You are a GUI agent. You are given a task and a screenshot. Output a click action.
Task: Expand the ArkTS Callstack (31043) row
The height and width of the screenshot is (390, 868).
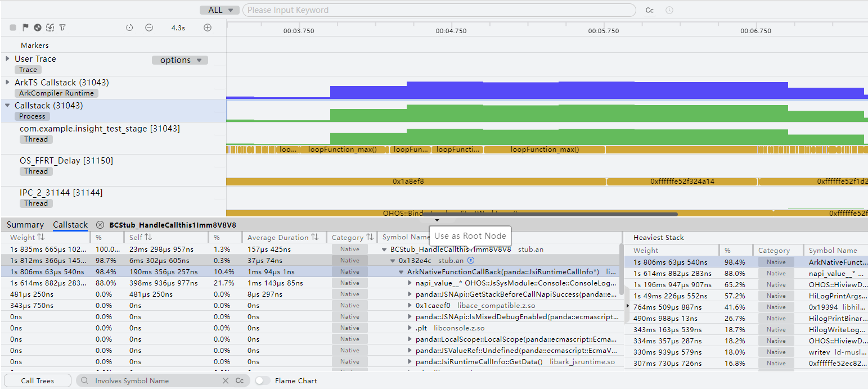[7, 82]
